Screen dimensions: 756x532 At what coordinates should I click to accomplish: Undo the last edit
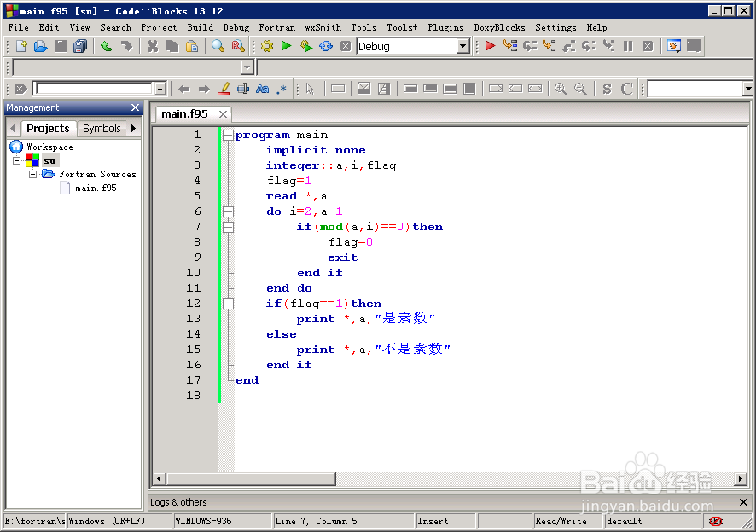point(107,46)
